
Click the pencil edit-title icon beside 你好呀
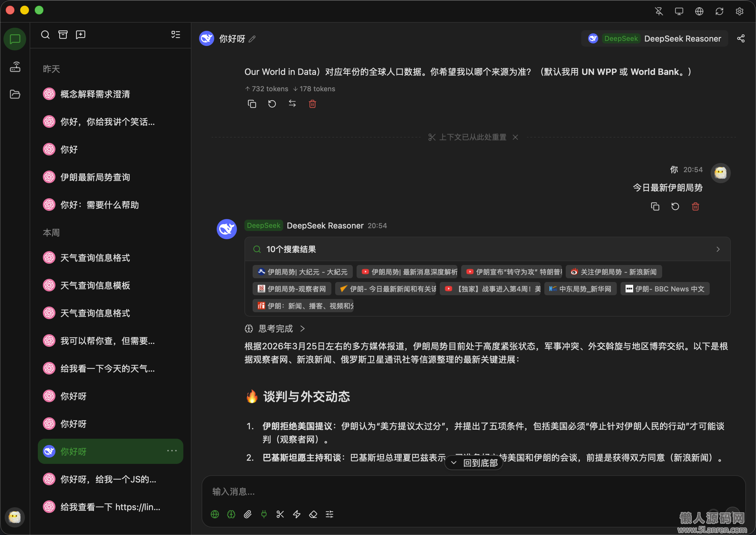pos(252,39)
